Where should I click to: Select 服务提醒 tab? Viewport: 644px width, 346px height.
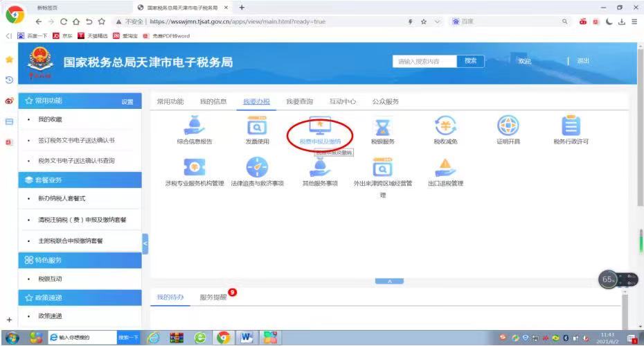click(x=213, y=297)
